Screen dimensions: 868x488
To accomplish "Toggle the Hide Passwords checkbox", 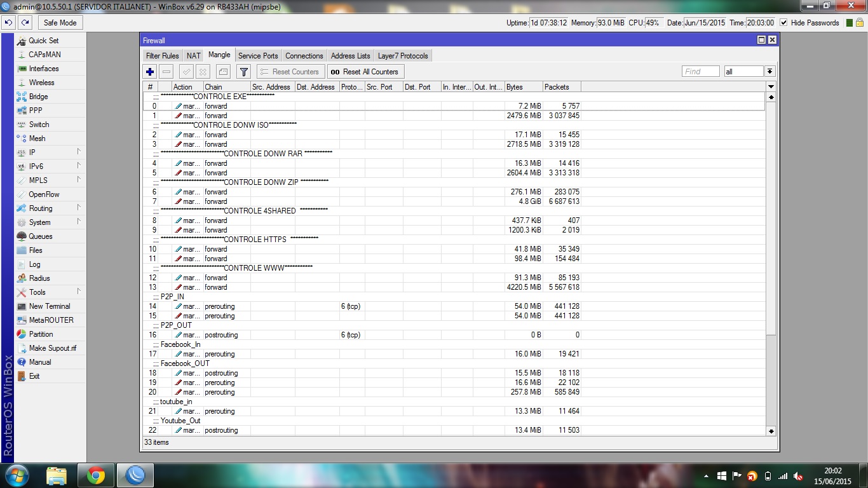I will [x=783, y=23].
